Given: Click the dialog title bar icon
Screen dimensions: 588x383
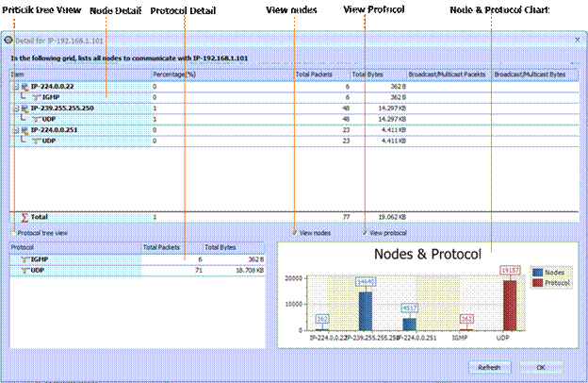Looking at the screenshot, I should click(8, 40).
